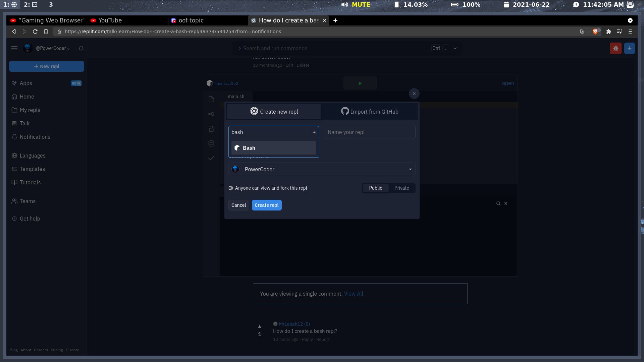
Task: Close the create repl dialog
Action: (x=414, y=94)
